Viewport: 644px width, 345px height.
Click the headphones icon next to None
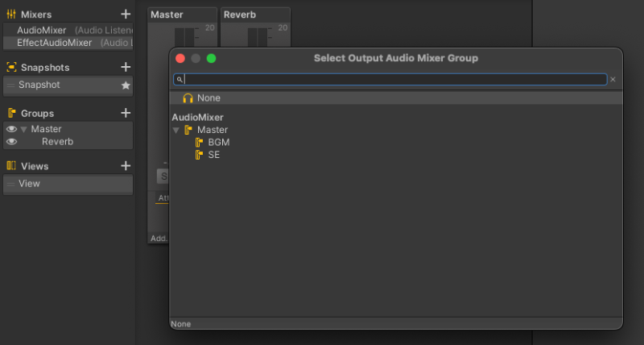(x=188, y=98)
